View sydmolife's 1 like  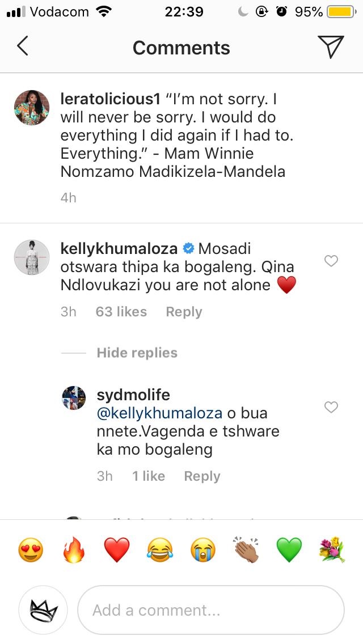149,476
